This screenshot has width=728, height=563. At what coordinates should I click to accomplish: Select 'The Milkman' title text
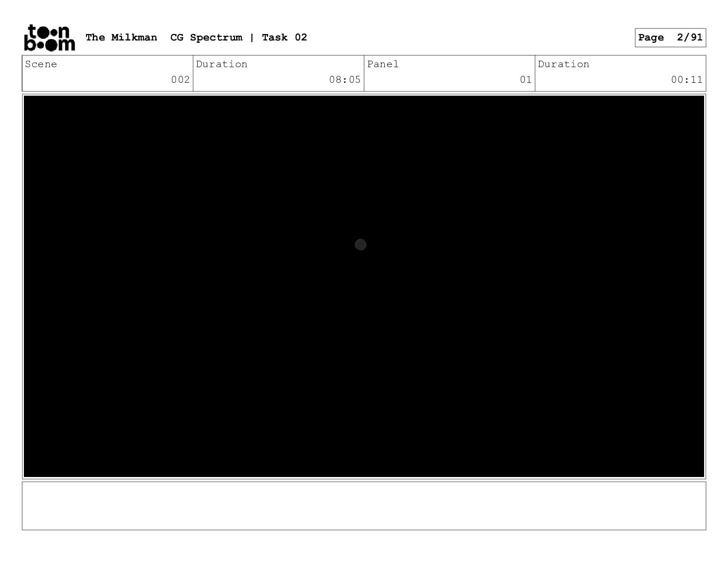click(x=121, y=37)
